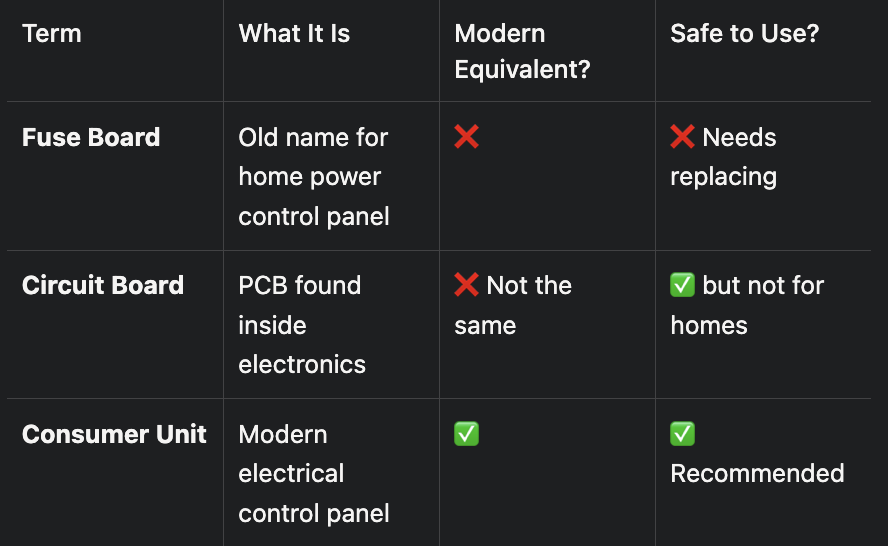The width and height of the screenshot is (888, 546).
Task: Click the green checkmark in Consumer Unit's Modern Equivalent cell
Action: 466,434
